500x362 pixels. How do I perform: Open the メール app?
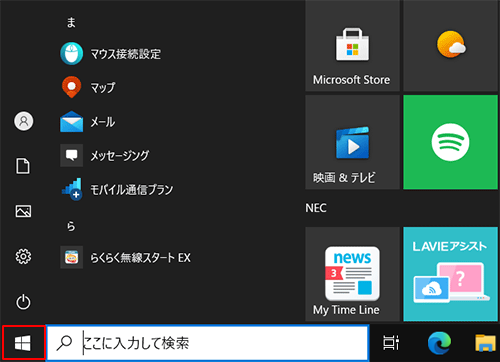pos(88,122)
